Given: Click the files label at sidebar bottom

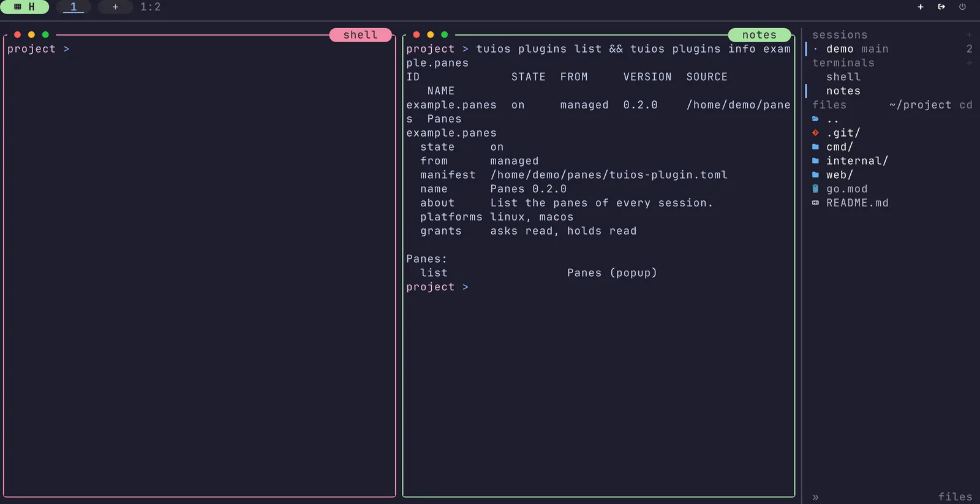Looking at the screenshot, I should click(956, 497).
